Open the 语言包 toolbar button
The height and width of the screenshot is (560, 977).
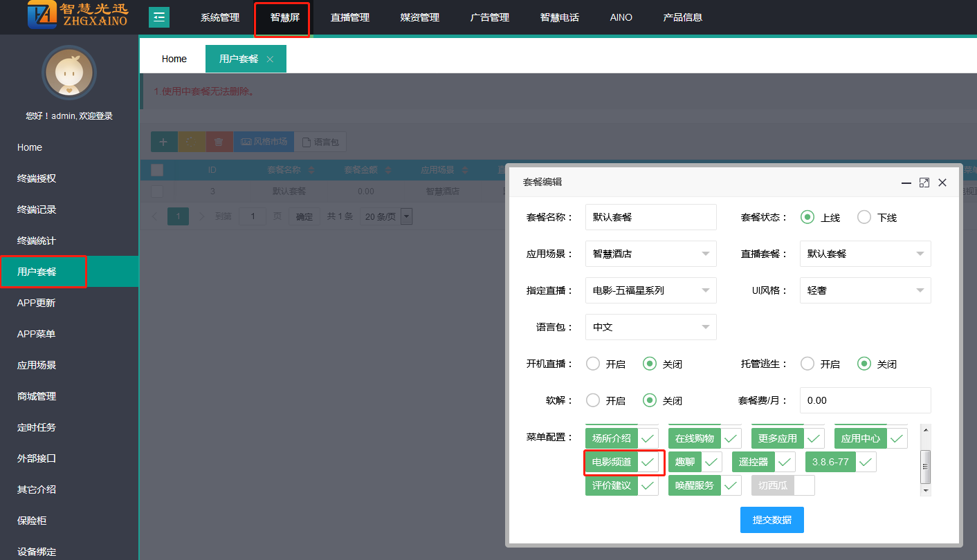pos(320,142)
